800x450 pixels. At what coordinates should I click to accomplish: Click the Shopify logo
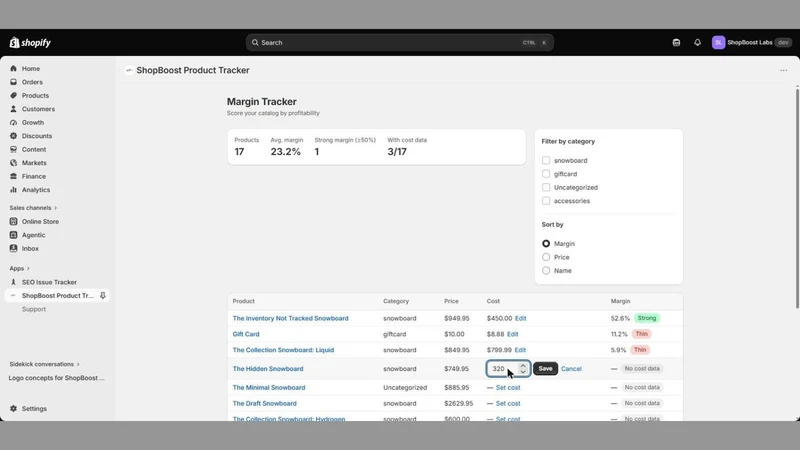click(30, 43)
